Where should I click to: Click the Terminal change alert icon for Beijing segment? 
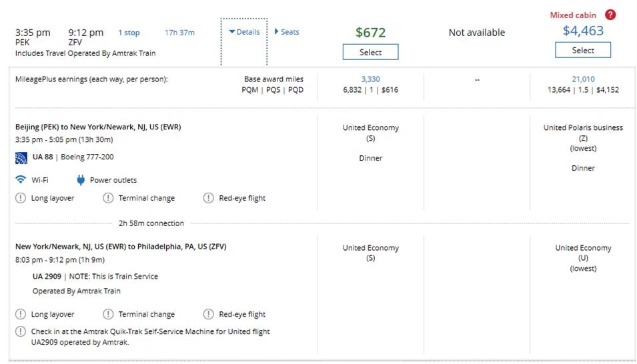pos(108,198)
